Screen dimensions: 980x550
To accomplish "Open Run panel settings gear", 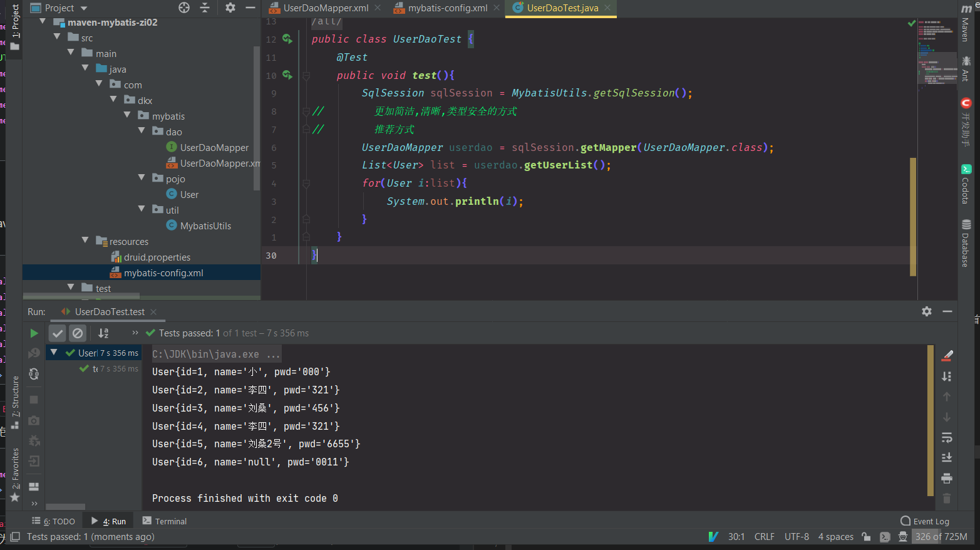I will 927,311.
